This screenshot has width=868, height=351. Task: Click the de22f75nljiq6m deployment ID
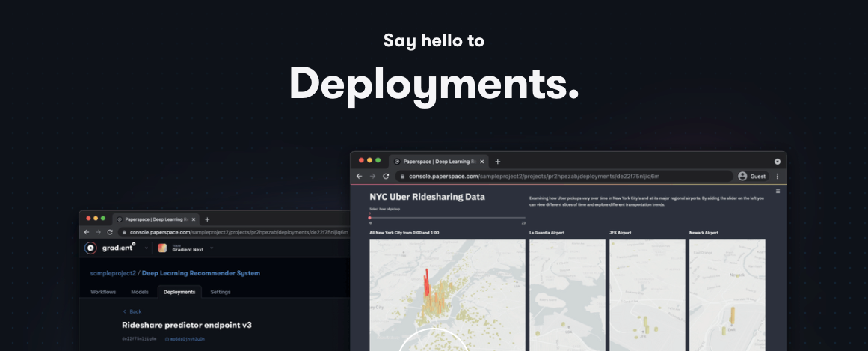[140, 339]
